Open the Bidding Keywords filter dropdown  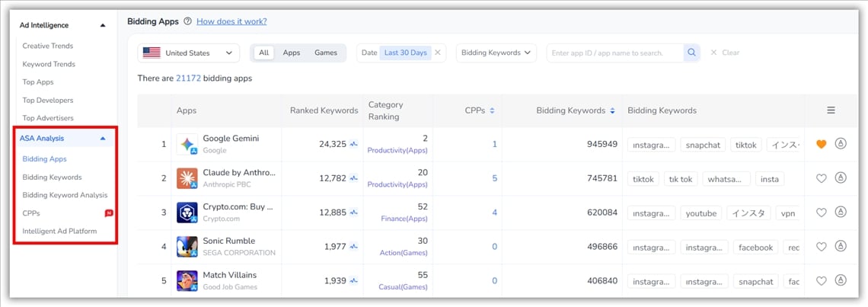click(496, 53)
